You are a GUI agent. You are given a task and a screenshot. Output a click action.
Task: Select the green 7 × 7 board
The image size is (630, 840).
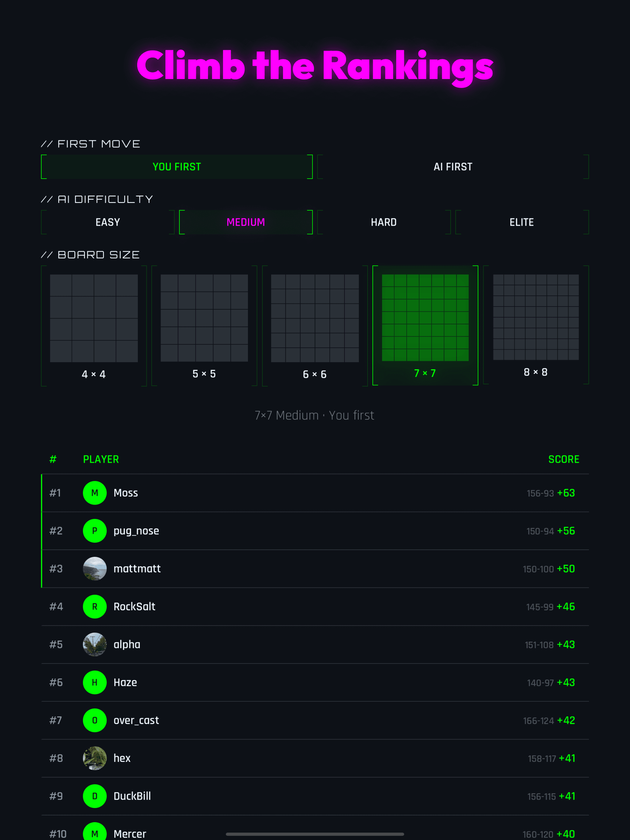(425, 318)
